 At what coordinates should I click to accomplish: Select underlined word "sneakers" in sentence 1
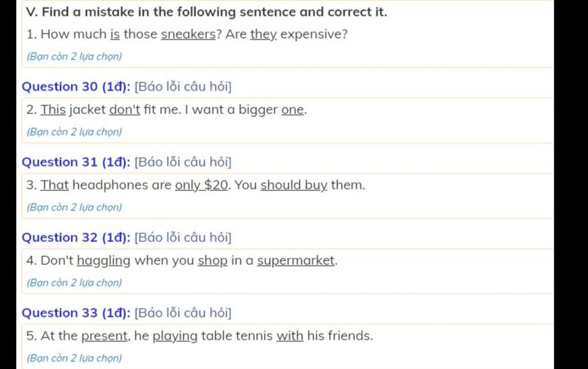point(188,34)
